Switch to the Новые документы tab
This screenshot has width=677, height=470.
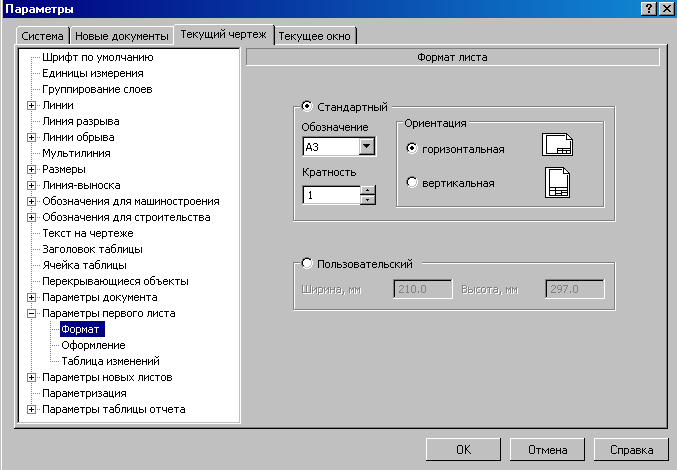tap(121, 36)
